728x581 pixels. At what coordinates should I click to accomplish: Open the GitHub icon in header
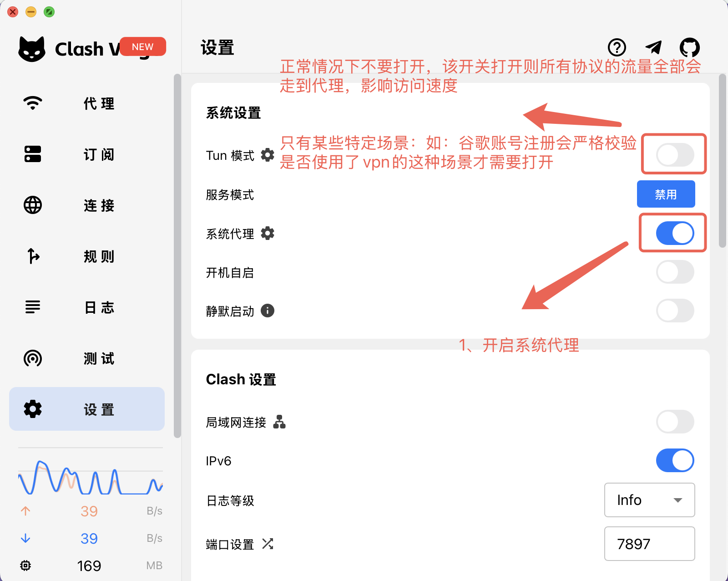click(690, 47)
